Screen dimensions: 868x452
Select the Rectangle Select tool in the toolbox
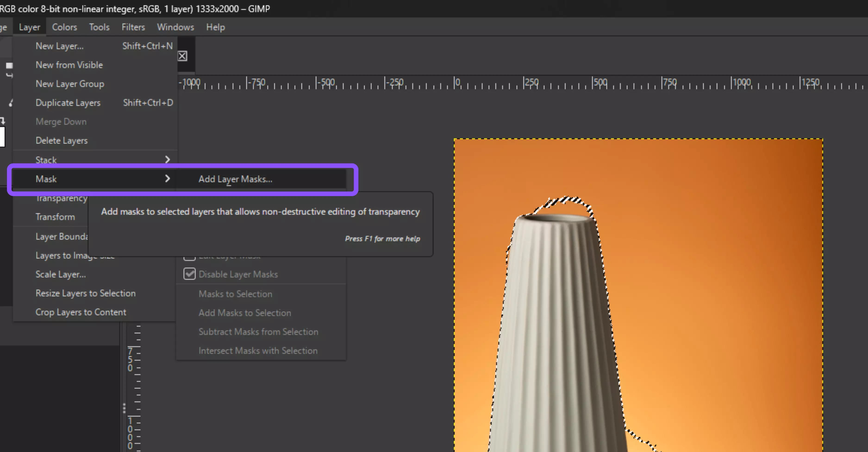(9, 66)
